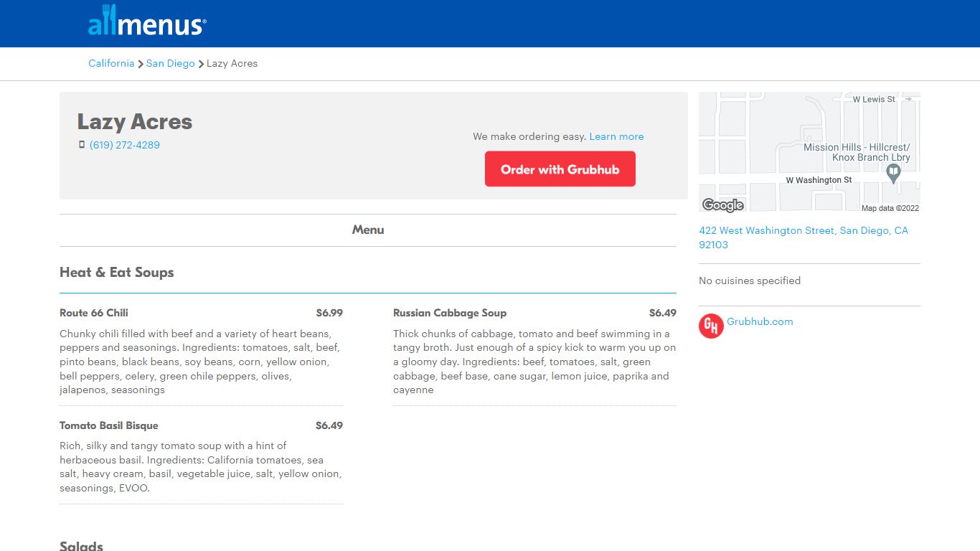Screen dimensions: 980x551
Task: Click the phone icon beside the number
Action: tap(82, 145)
